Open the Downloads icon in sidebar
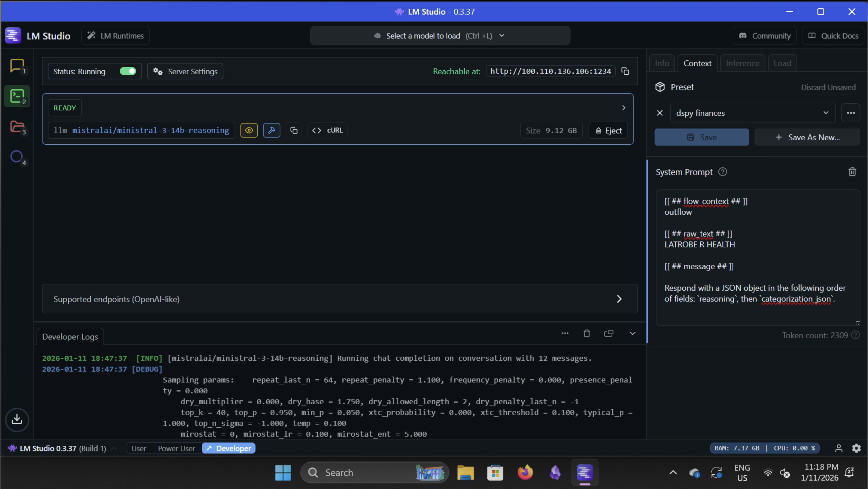868x489 pixels. click(x=17, y=419)
